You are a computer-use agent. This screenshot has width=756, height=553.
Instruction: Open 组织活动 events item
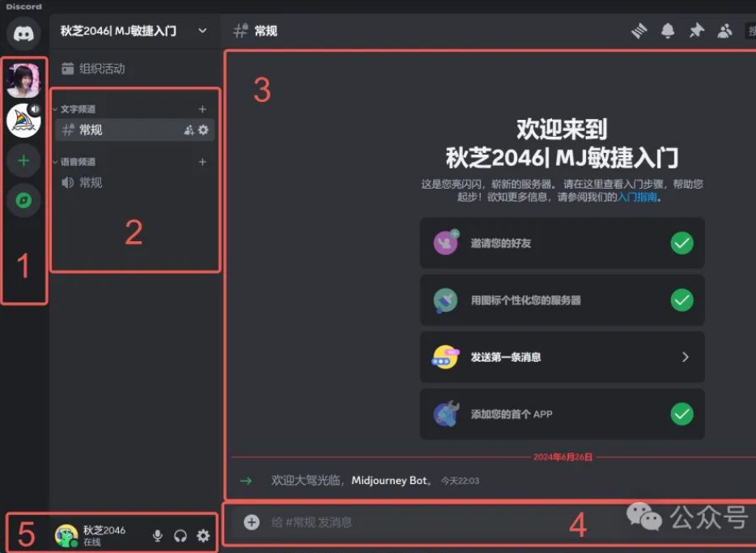click(134, 69)
